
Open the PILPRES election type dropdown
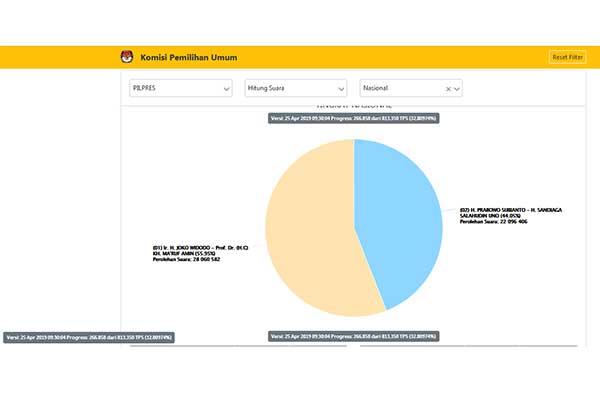pyautogui.click(x=180, y=89)
